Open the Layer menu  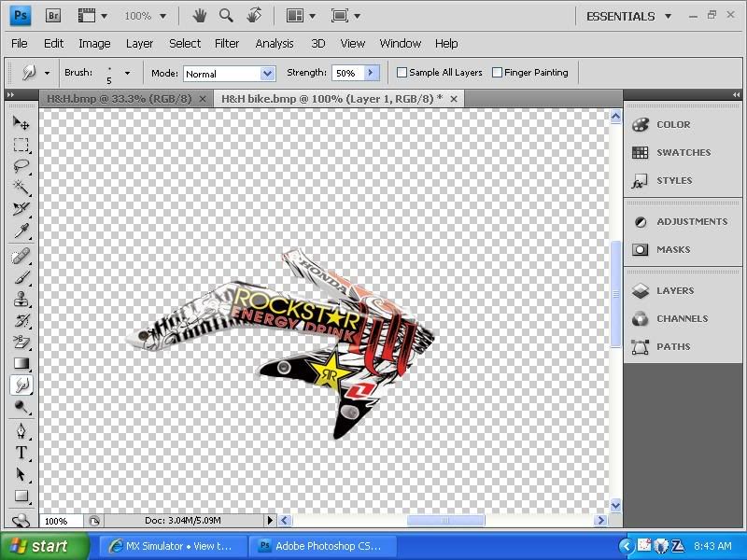(139, 43)
